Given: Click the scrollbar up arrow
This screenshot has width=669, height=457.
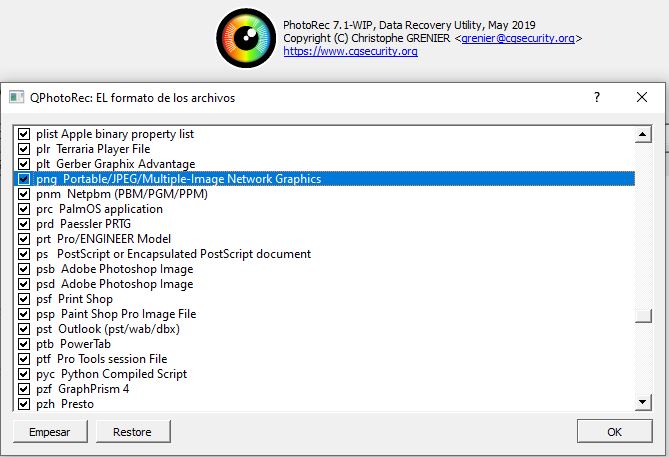Looking at the screenshot, I should click(643, 135).
